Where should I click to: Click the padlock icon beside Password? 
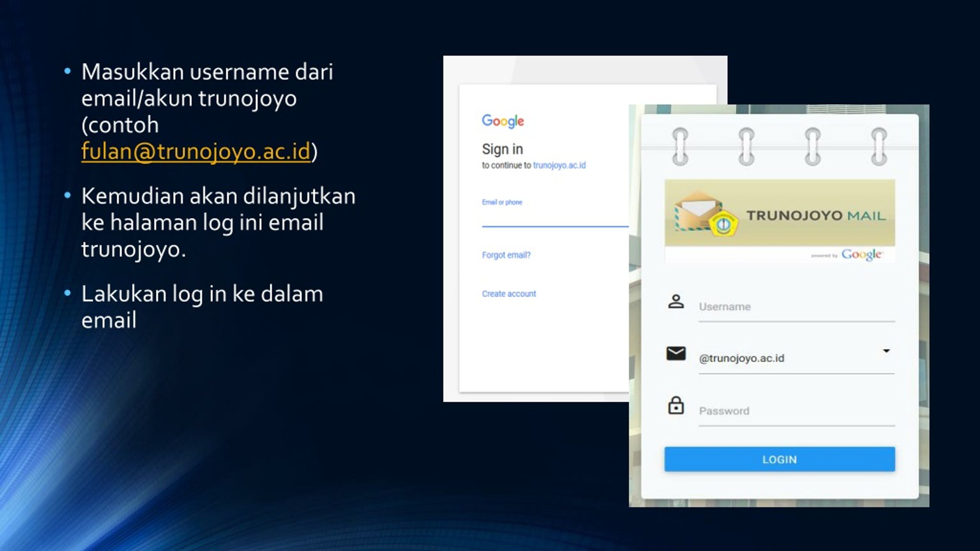[x=676, y=406]
